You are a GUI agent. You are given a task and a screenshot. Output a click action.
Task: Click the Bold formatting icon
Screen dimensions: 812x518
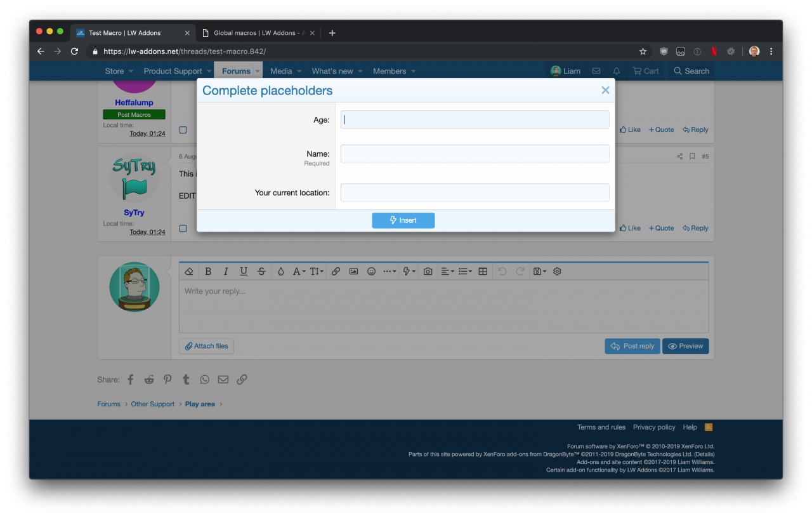point(208,272)
